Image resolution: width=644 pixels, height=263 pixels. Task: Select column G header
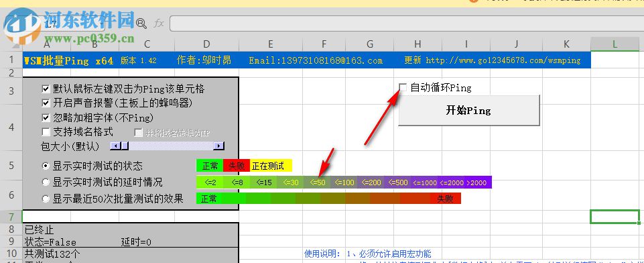(370, 44)
